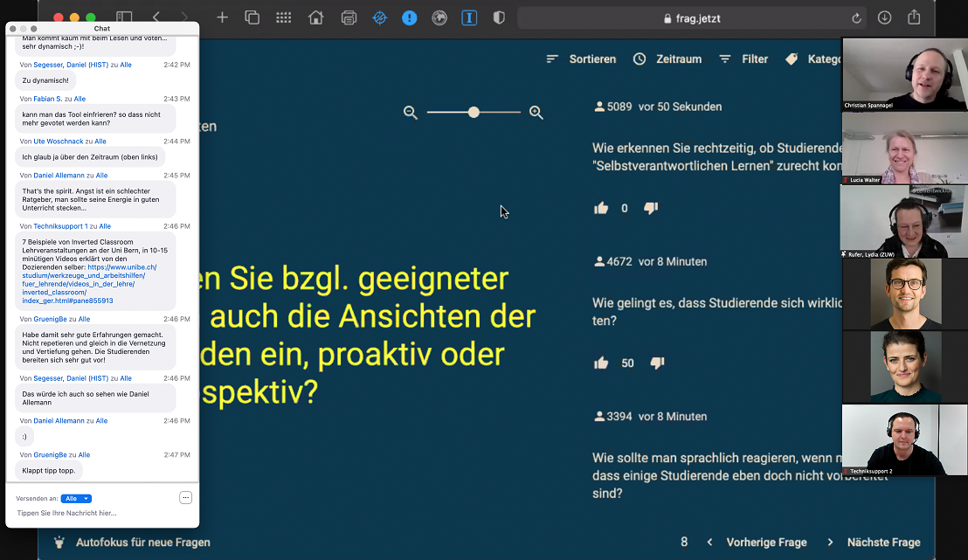This screenshot has height=560, width=968.
Task: Click the zoom in magnifier icon
Action: tap(536, 113)
